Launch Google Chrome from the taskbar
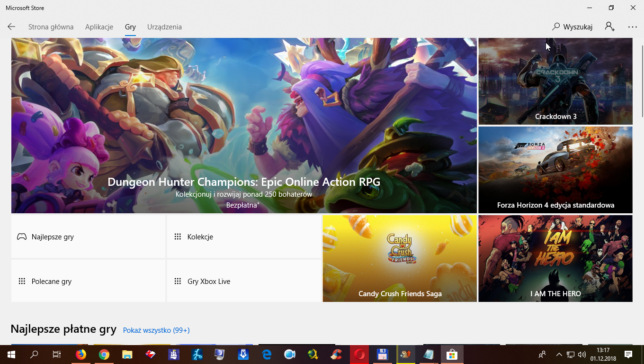Image resolution: width=644 pixels, height=364 pixels. click(104, 354)
